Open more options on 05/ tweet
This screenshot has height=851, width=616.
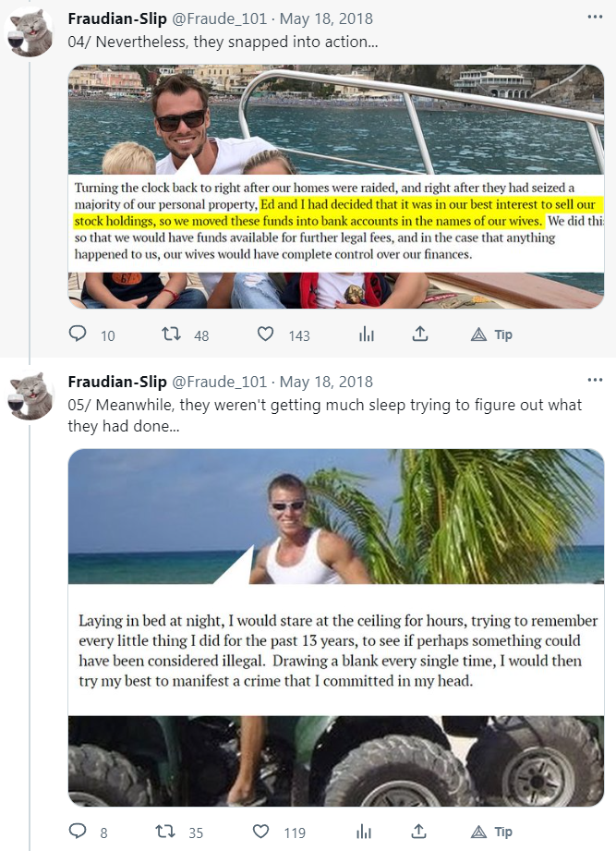click(596, 380)
